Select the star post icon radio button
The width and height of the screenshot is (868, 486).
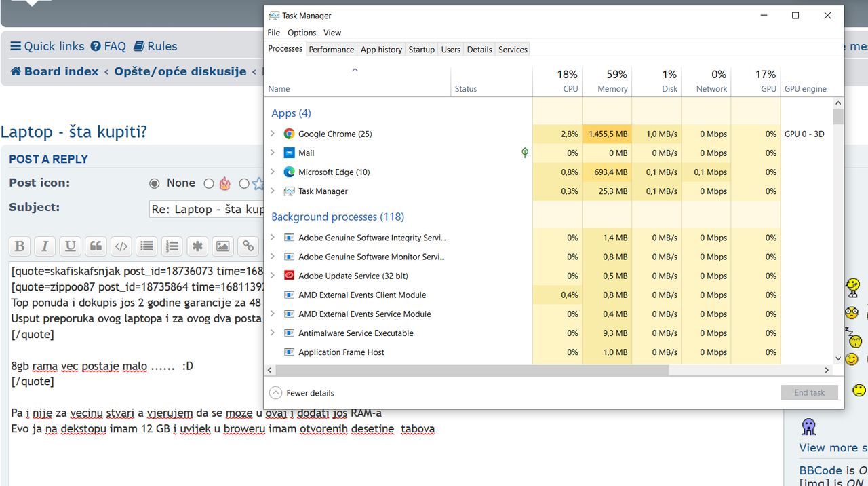244,183
